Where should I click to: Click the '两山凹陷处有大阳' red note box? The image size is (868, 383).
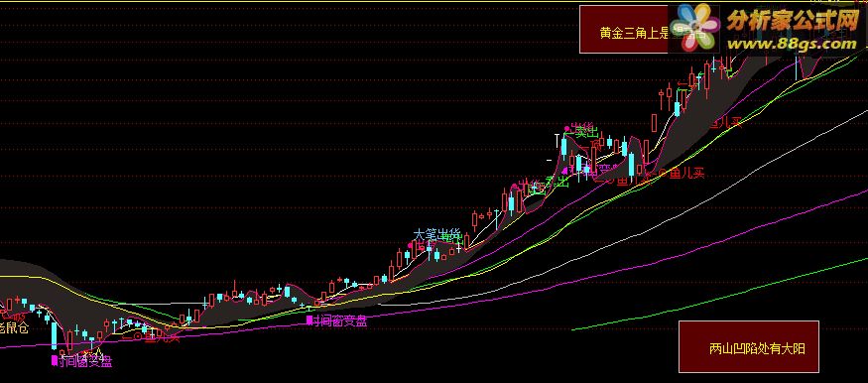[x=748, y=346]
